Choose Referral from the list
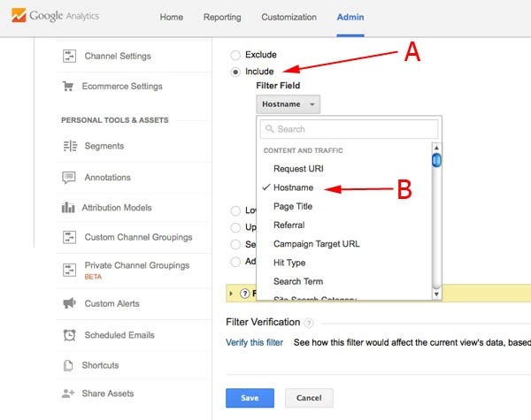The image size is (531, 420). point(289,225)
